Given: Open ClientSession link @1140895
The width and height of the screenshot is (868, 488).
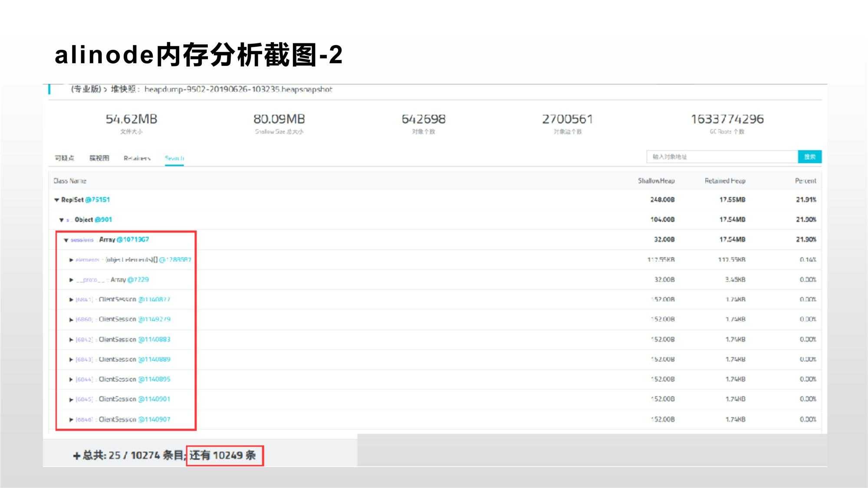Looking at the screenshot, I should point(155,379).
